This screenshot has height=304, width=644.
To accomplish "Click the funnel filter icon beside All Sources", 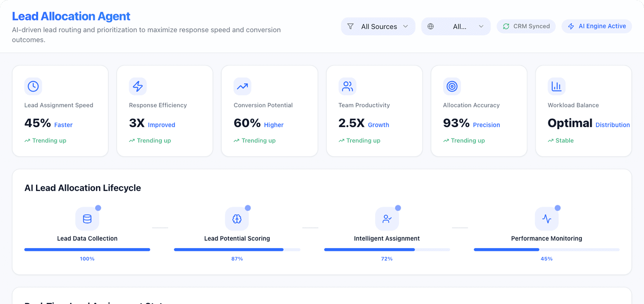I will pos(350,26).
